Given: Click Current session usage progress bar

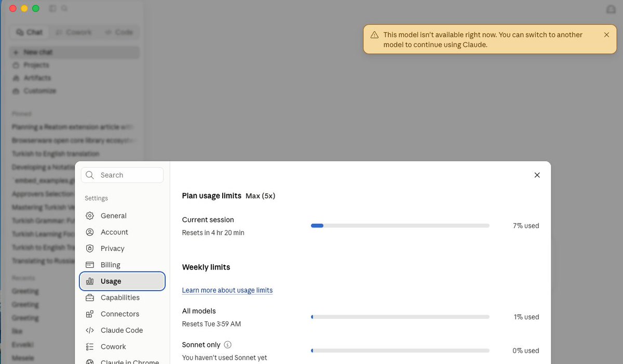Looking at the screenshot, I should coord(400,226).
